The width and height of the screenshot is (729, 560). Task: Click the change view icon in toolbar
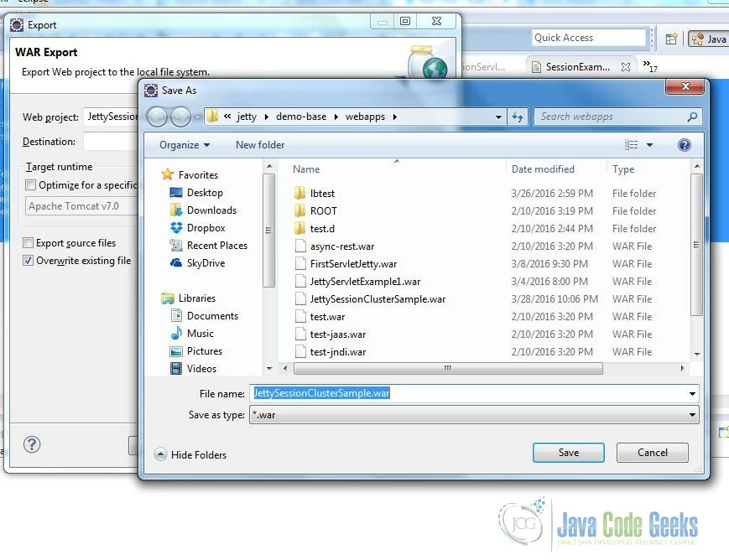click(631, 145)
